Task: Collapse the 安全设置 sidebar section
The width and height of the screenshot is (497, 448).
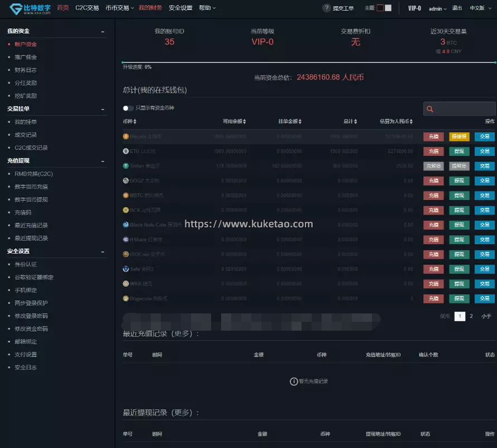Action: 103,252
